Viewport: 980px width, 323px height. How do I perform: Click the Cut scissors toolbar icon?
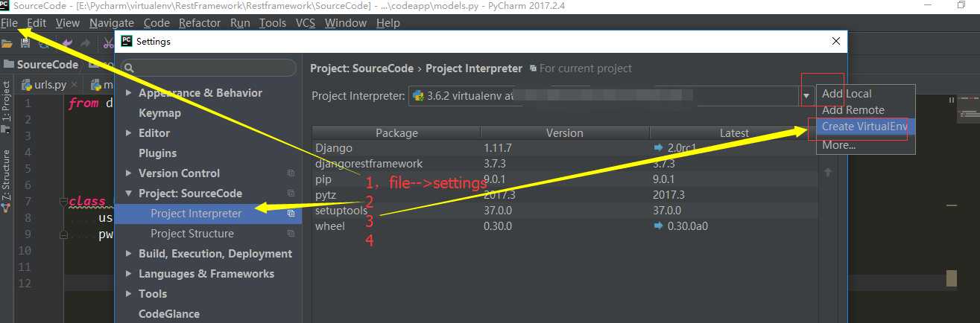pos(108,44)
